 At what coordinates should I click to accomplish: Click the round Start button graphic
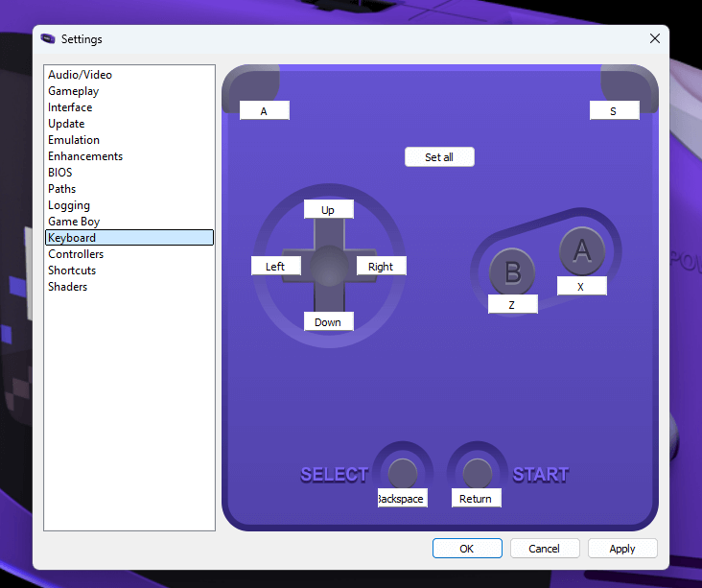tap(477, 471)
